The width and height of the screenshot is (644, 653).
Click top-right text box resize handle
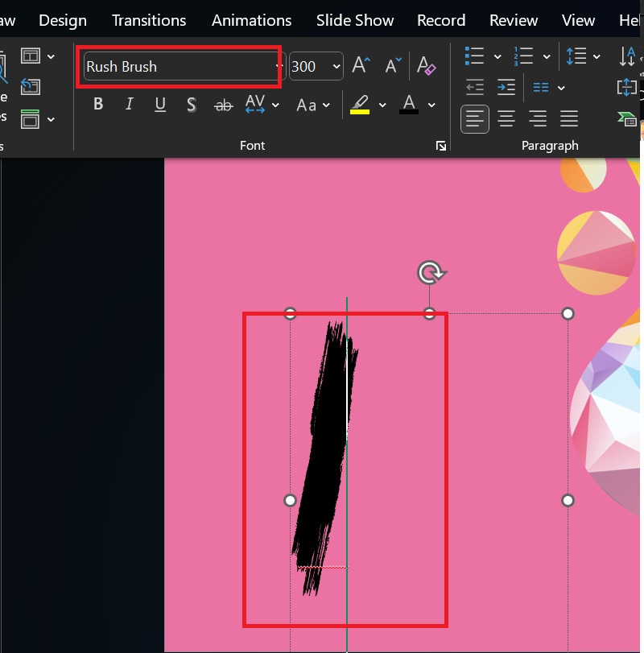point(568,313)
